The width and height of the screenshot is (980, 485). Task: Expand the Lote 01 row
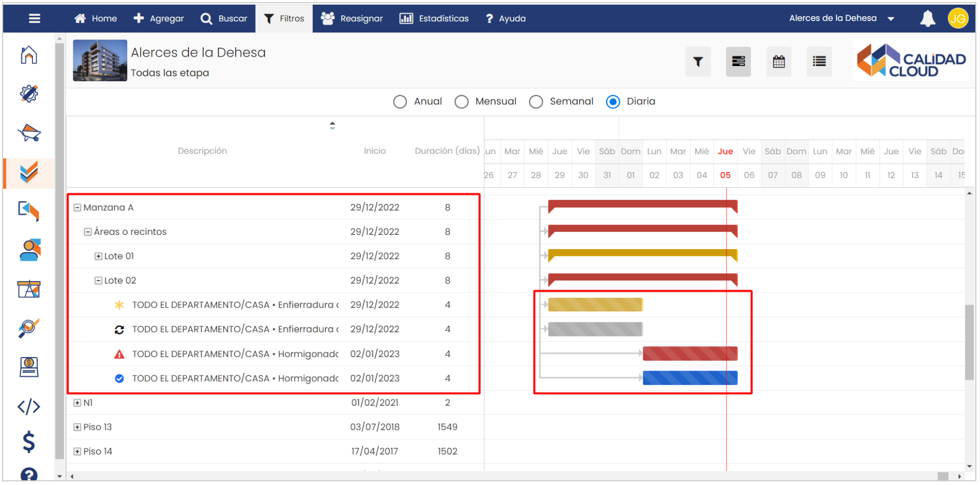(x=98, y=256)
